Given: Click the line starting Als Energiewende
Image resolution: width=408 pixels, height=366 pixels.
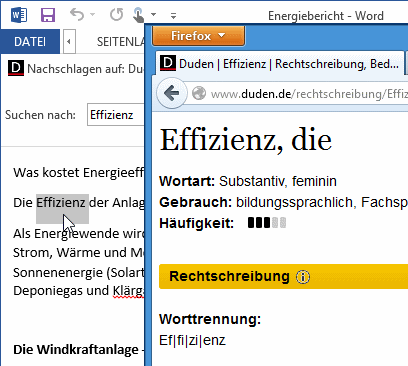Looking at the screenshot, I should (79, 234).
